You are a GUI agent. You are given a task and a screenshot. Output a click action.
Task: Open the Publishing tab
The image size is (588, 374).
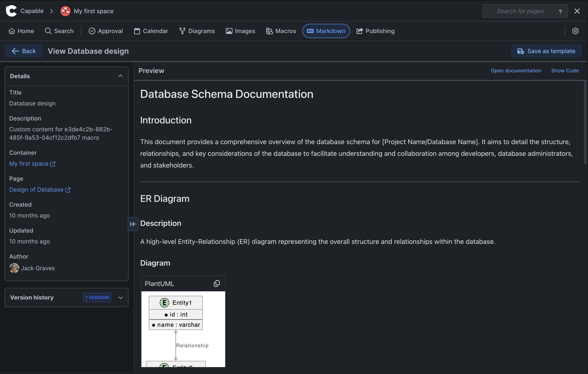pyautogui.click(x=375, y=31)
